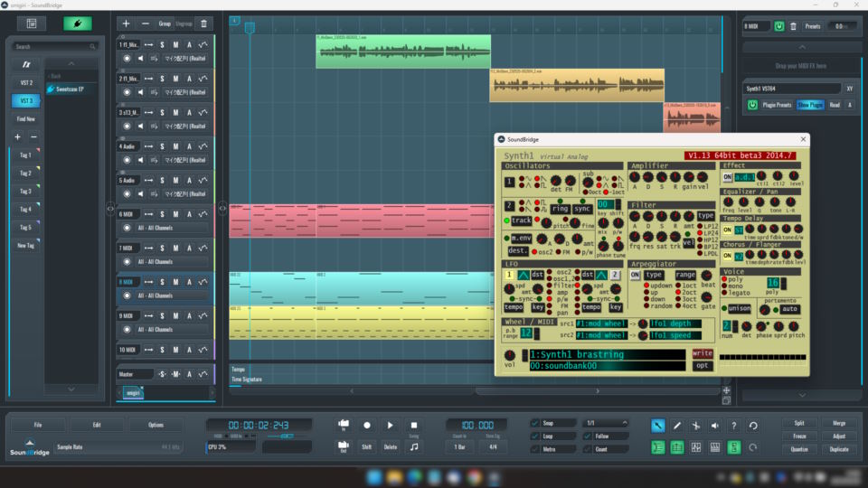The height and width of the screenshot is (488, 868).
Task: Enable the Metro checkbox
Action: coord(534,449)
